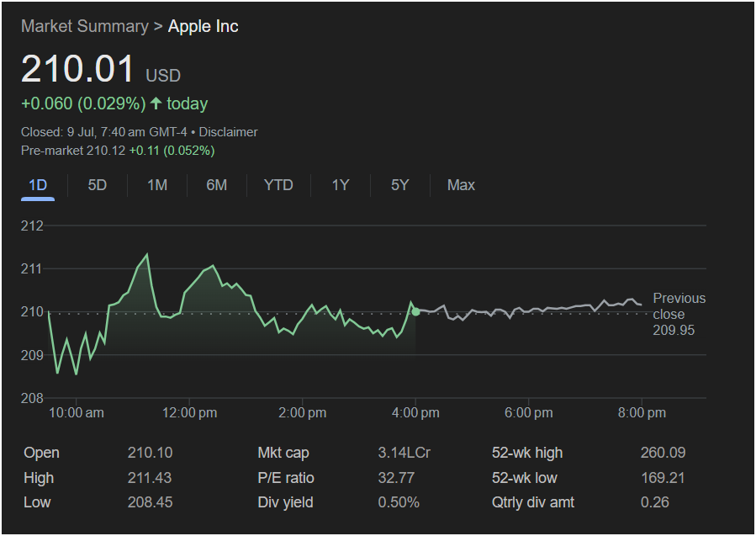Select the 1D chart range tab

click(38, 185)
